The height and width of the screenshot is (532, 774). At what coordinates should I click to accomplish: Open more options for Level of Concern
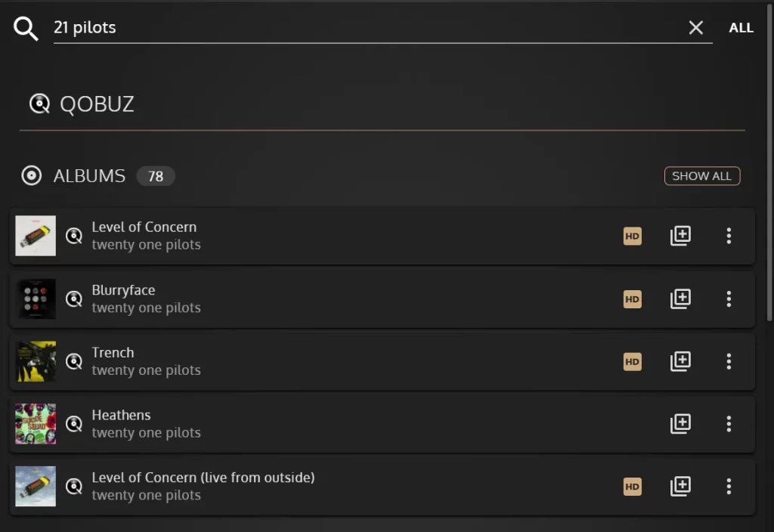729,236
